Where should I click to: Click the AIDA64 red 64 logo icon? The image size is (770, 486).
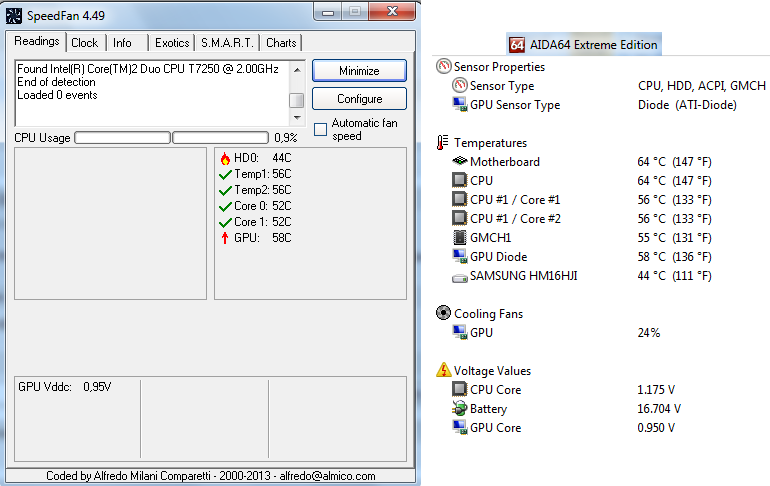coord(517,45)
